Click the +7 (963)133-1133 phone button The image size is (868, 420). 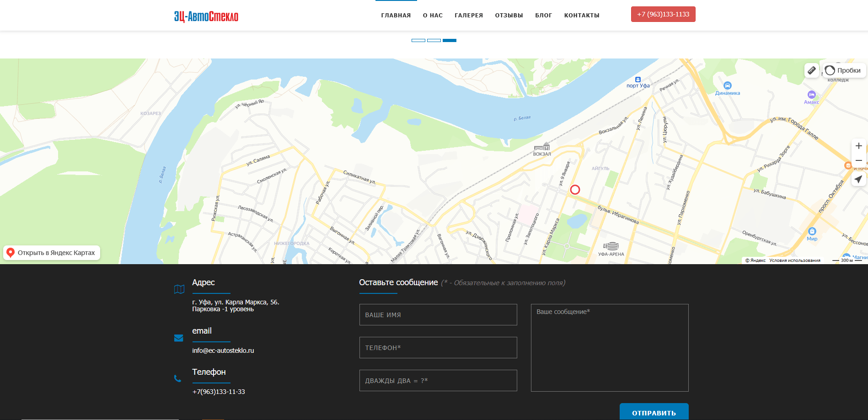(x=663, y=14)
